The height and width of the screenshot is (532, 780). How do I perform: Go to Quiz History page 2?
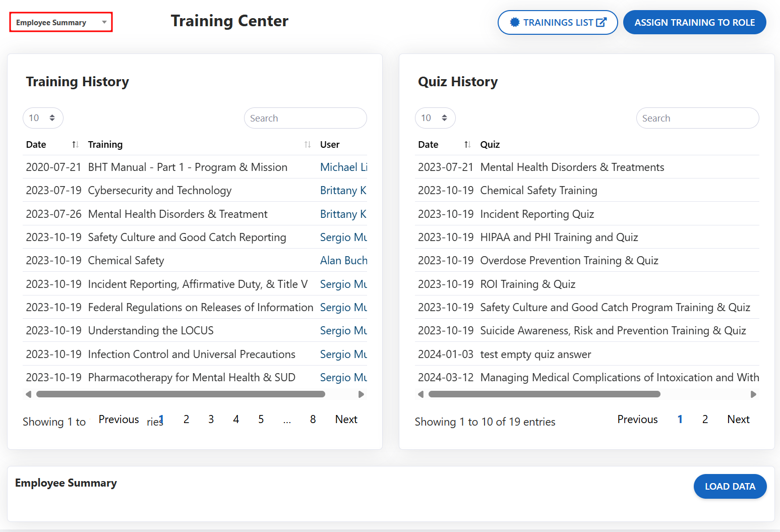(x=705, y=420)
